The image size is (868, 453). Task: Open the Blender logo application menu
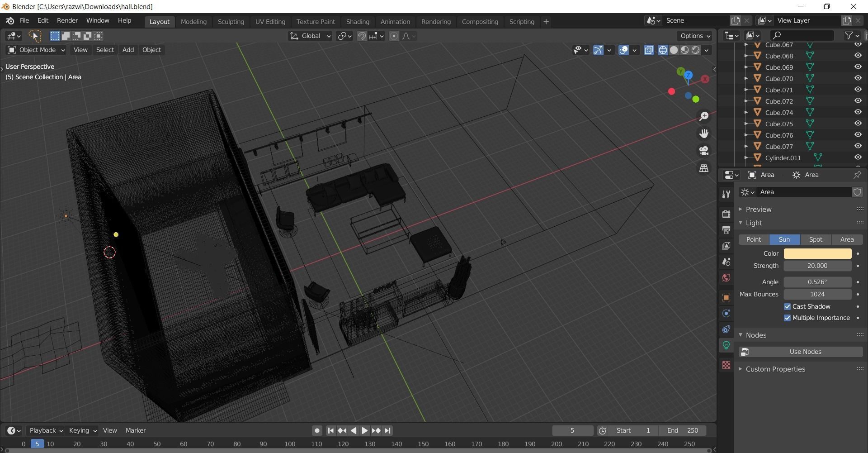pos(10,21)
